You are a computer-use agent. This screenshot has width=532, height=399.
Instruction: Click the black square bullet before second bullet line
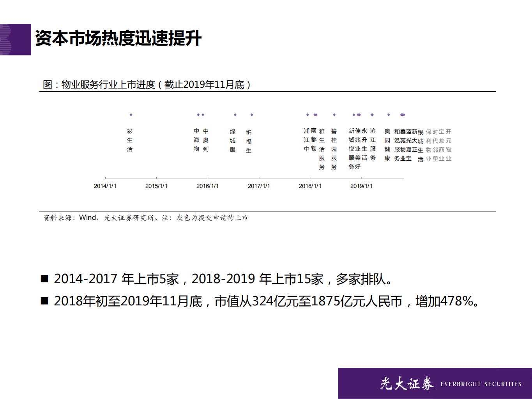coord(44,300)
